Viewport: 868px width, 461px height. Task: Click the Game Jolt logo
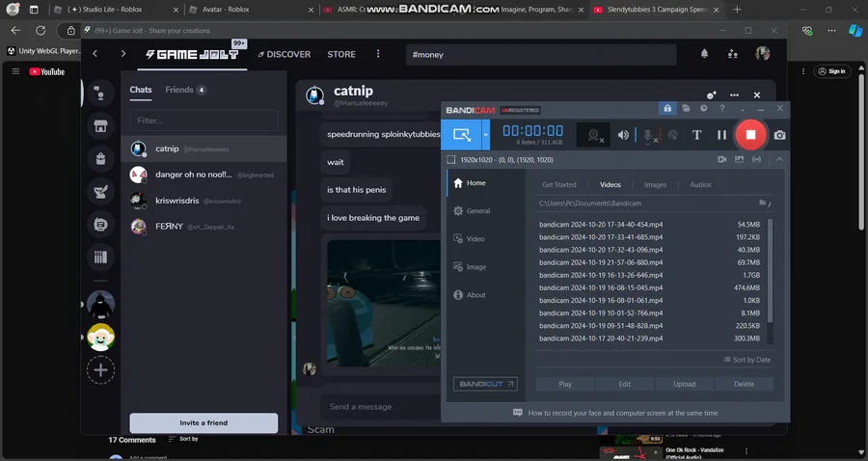click(192, 54)
